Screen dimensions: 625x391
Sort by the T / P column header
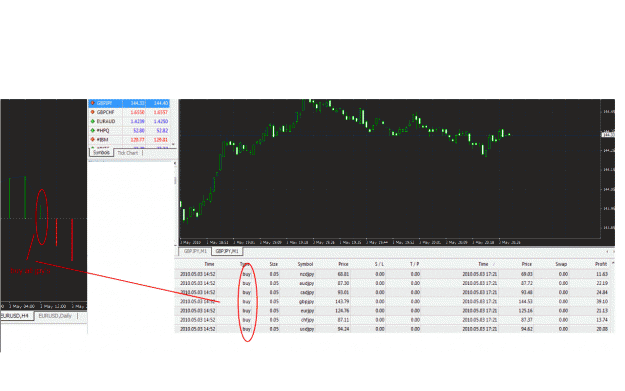(x=415, y=264)
